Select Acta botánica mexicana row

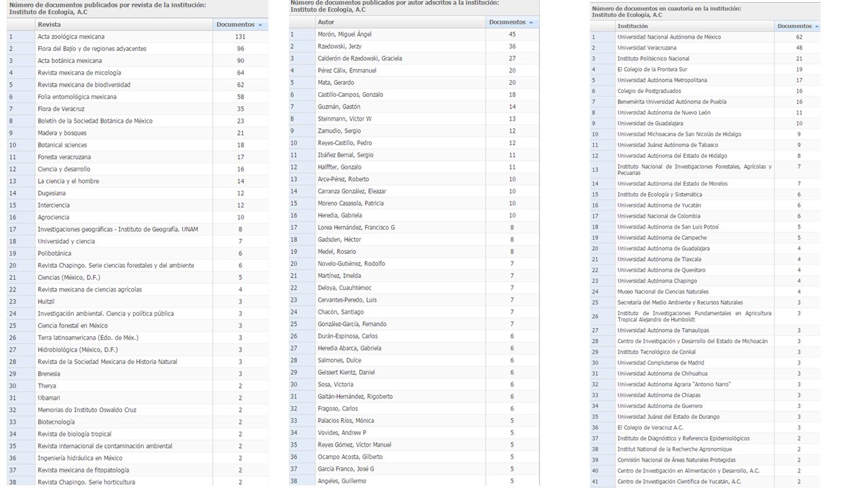click(x=138, y=61)
